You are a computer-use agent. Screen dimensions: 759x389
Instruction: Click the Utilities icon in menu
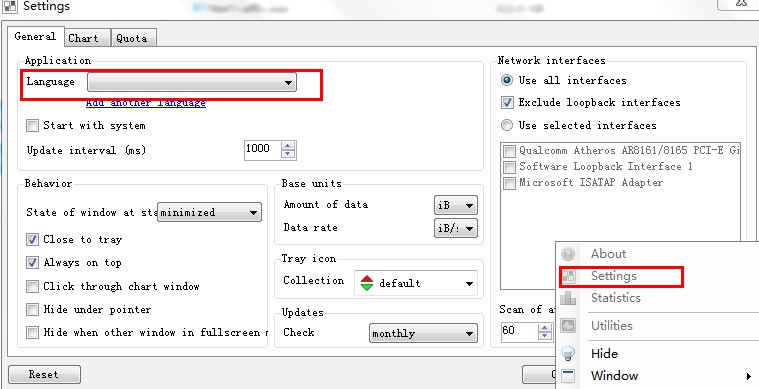click(568, 326)
